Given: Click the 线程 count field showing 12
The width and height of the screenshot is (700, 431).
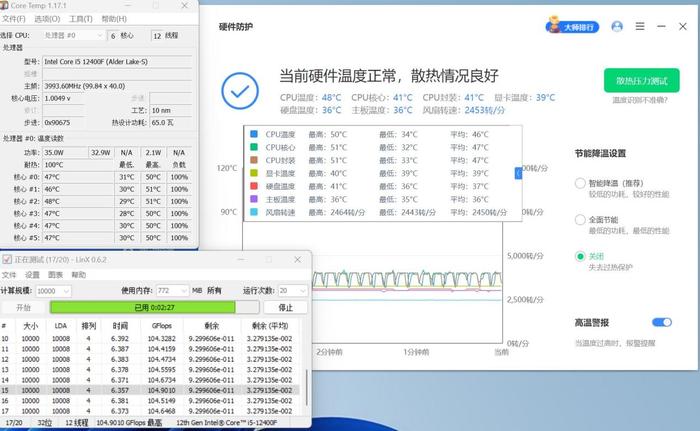Looking at the screenshot, I should (x=157, y=36).
